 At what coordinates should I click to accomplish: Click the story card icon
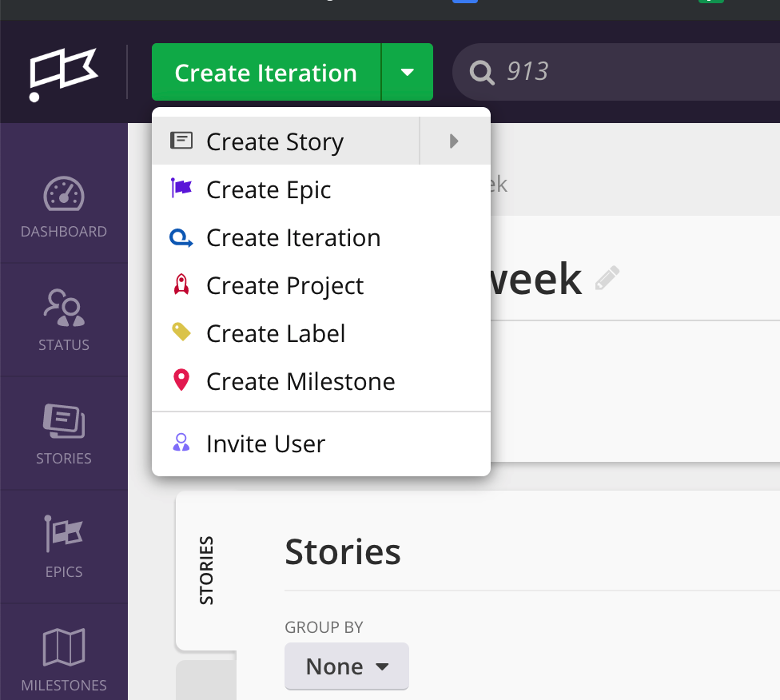[181, 141]
